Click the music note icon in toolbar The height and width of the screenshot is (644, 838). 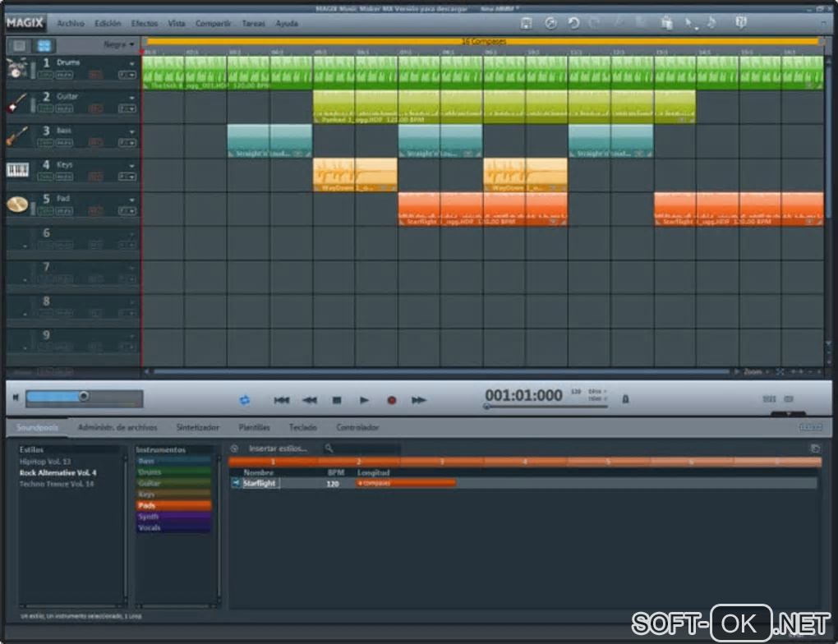(x=711, y=22)
